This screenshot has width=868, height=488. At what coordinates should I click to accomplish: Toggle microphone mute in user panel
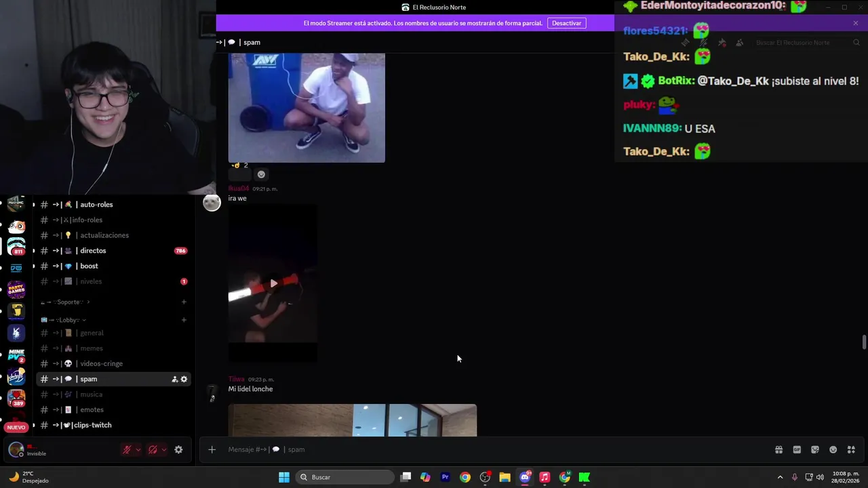(127, 449)
